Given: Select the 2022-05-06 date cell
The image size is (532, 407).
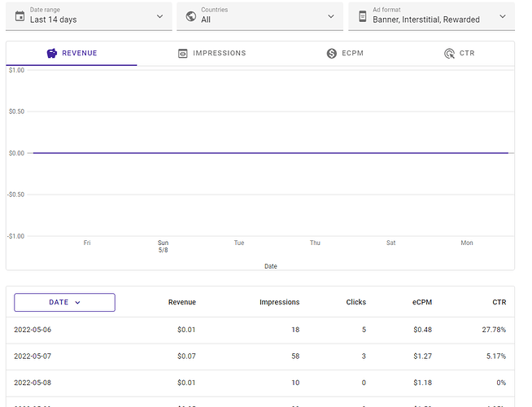Looking at the screenshot, I should coord(33,330).
